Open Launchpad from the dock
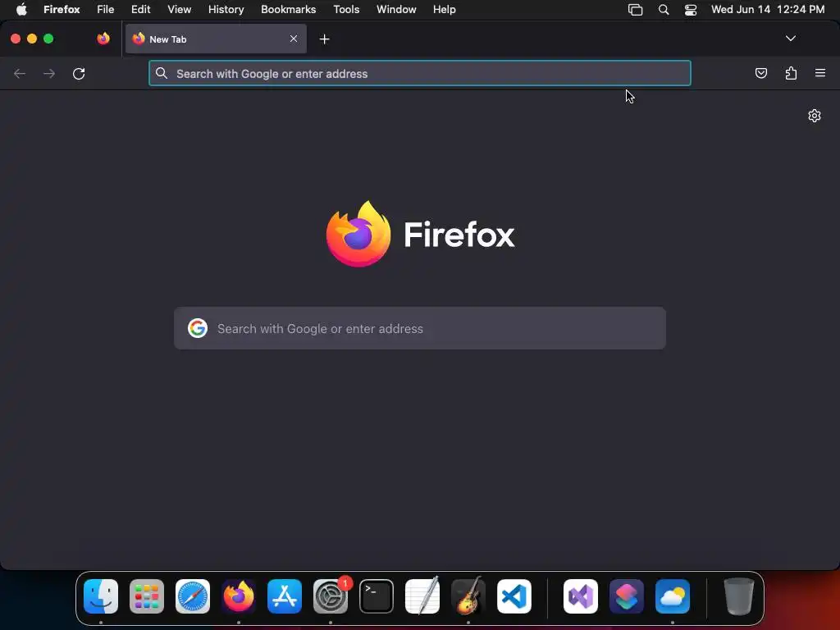This screenshot has height=630, width=840. pos(147,596)
